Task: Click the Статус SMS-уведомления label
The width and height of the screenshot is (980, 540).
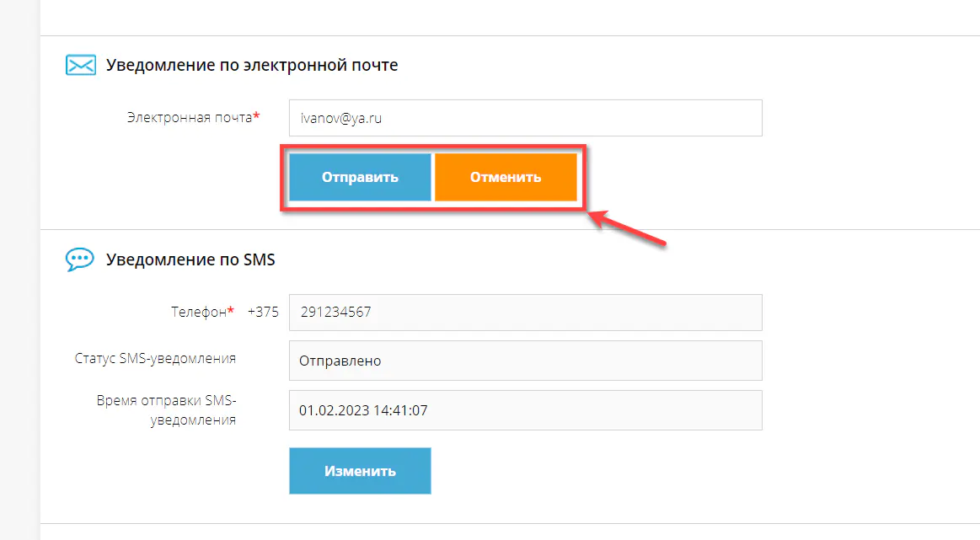Action: (155, 358)
